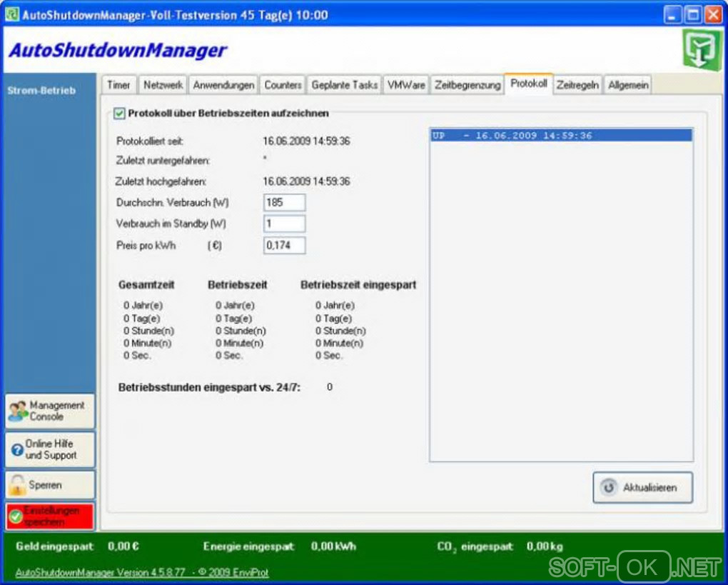This screenshot has height=585, width=728.
Task: Click the Aktualisieren button label
Action: 649,488
